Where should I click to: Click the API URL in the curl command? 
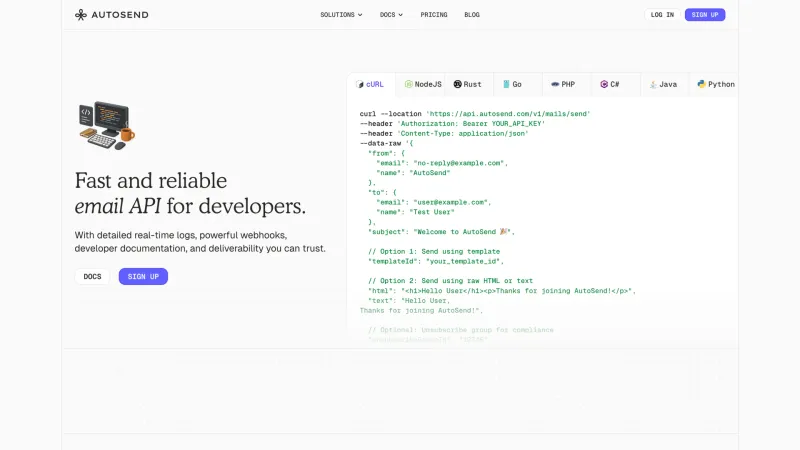508,114
